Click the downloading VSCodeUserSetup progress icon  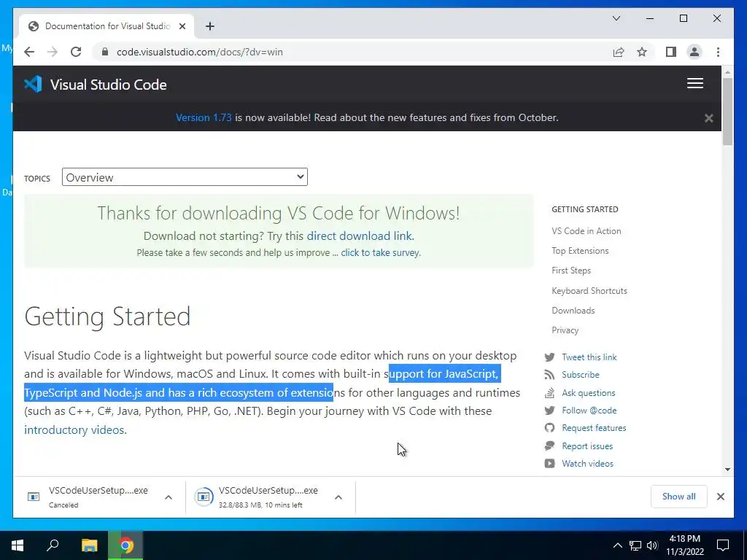click(x=204, y=497)
